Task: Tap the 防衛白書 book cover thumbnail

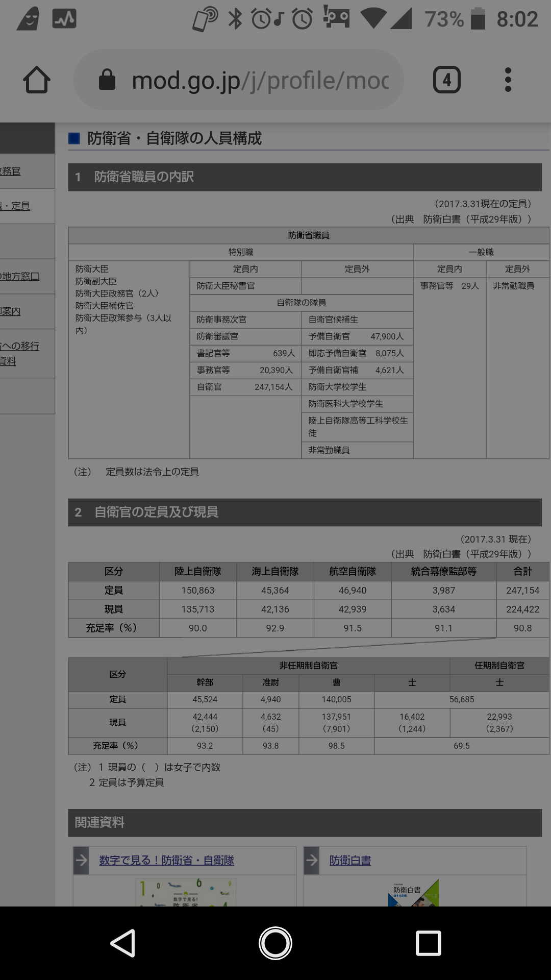Action: pos(414,893)
